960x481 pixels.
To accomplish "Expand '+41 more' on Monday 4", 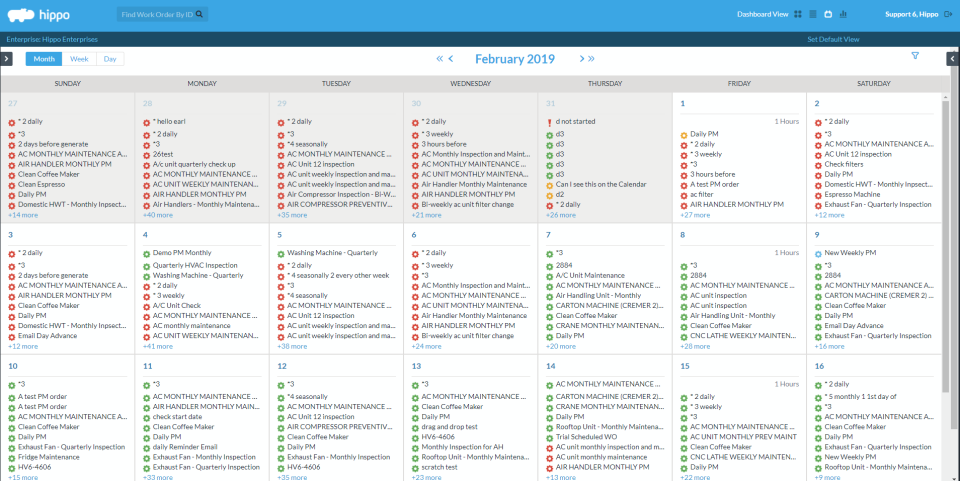I will (158, 346).
